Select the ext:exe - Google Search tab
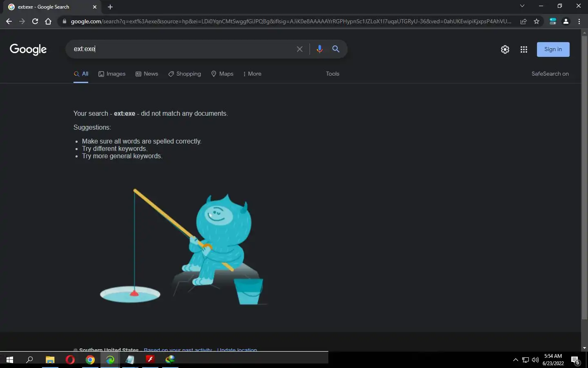The width and height of the screenshot is (588, 368). click(52, 7)
